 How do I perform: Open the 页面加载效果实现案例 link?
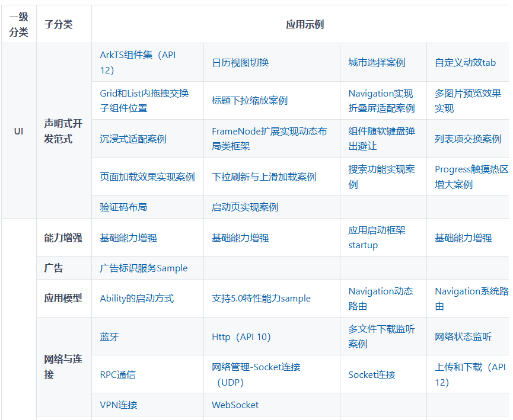pos(147,177)
